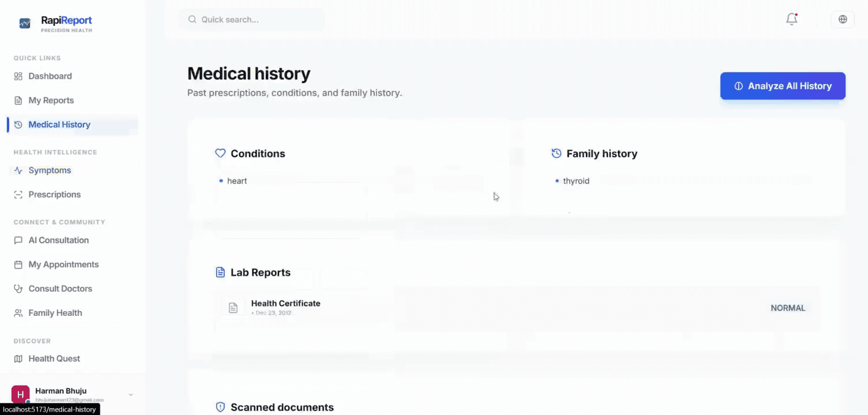The image size is (868, 415).
Task: Click the Conditions heart icon
Action: [220, 153]
